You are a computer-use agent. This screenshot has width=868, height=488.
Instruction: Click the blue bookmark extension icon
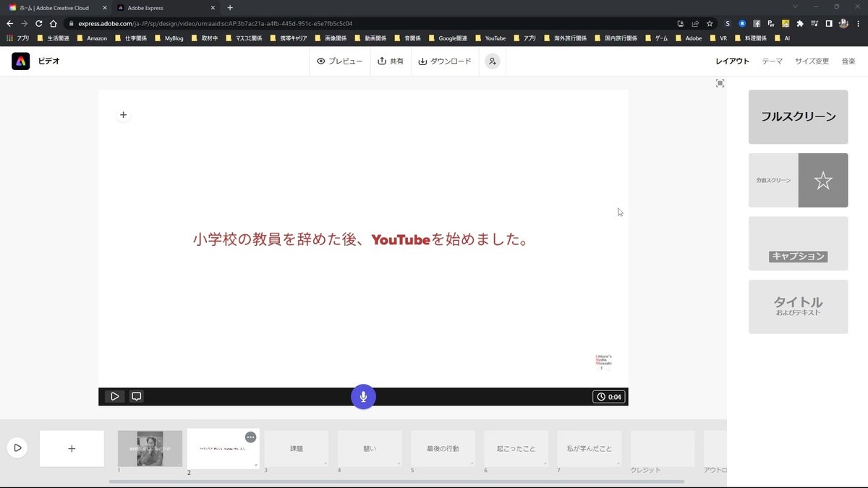point(742,23)
